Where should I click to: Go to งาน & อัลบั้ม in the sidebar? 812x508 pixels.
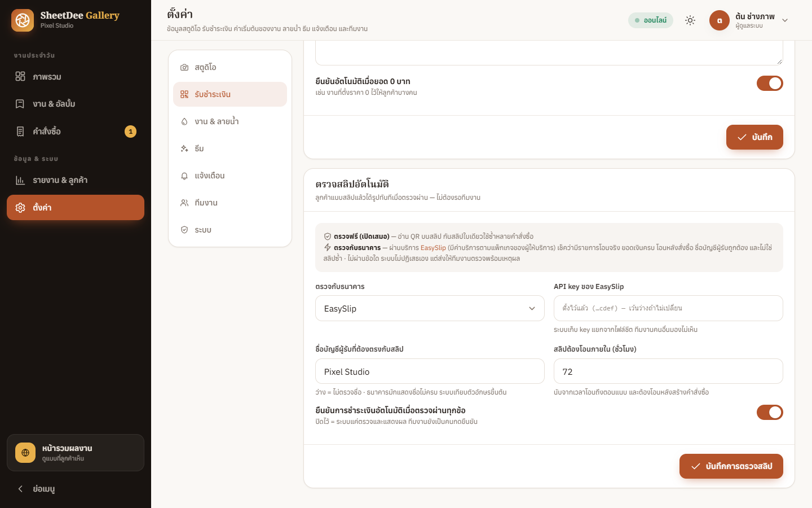click(x=76, y=104)
